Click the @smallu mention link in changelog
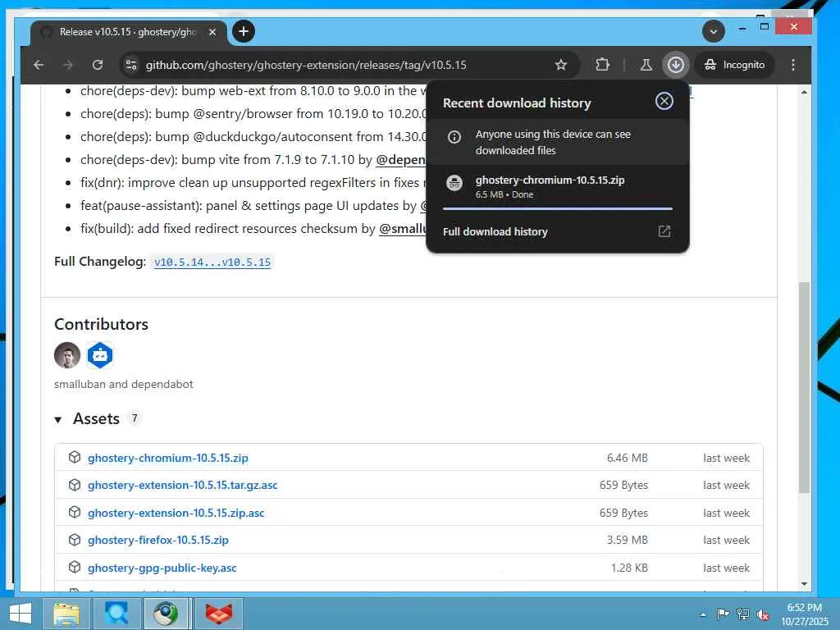This screenshot has height=630, width=840. pyautogui.click(x=402, y=229)
